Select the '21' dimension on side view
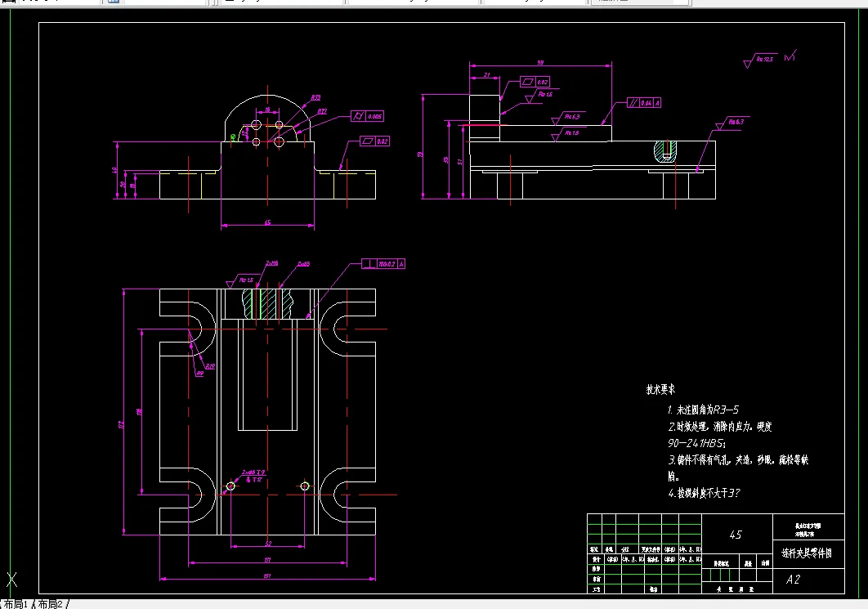 click(x=486, y=74)
